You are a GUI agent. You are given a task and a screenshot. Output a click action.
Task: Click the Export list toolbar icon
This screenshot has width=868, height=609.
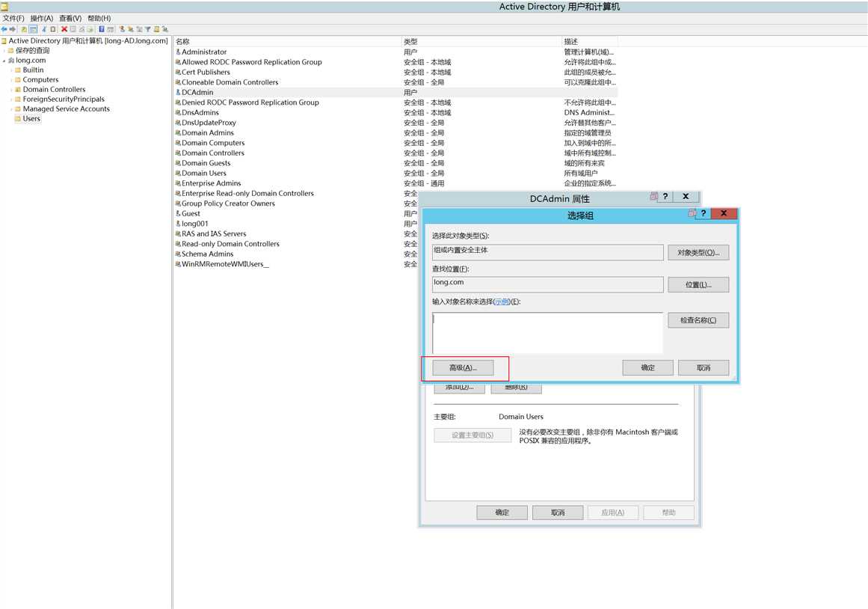(x=90, y=29)
